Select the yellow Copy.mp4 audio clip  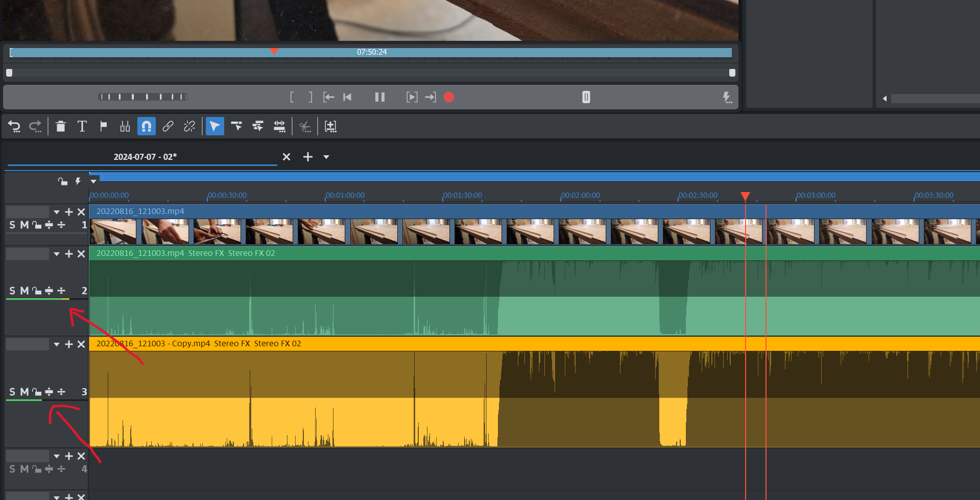(534, 392)
